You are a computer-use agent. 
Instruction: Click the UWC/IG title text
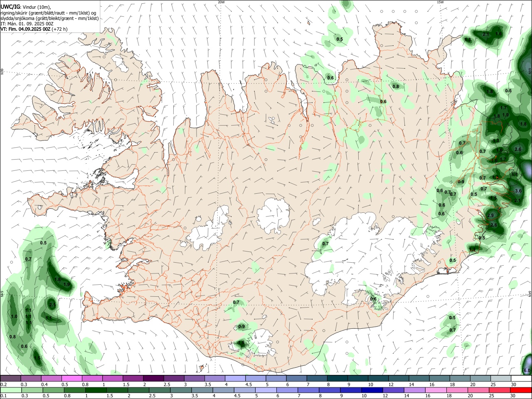(x=10, y=7)
